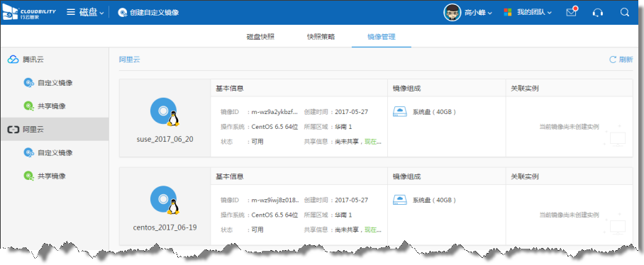Viewport: 644px width, 265px height.
Task: Click the hamburger menu icon beside 磁盘
Action: click(71, 12)
